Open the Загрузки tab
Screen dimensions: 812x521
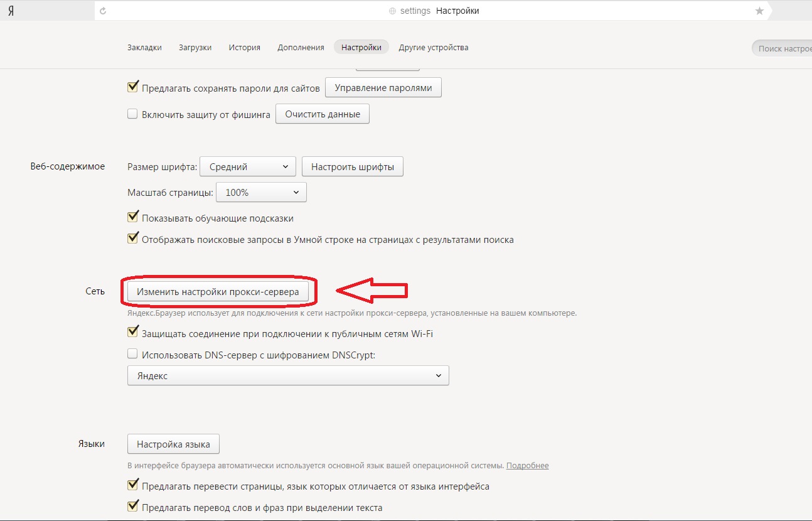(x=195, y=47)
